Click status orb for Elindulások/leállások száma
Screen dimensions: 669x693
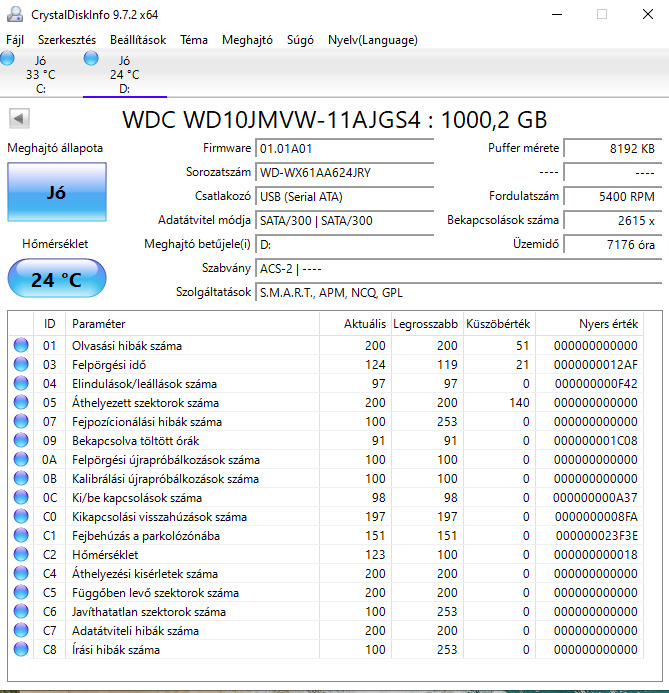[x=21, y=383]
